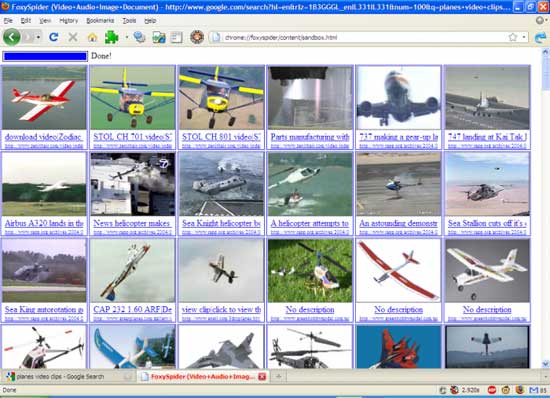Open the Tools menu
This screenshot has width=550, height=398.
[x=129, y=21]
